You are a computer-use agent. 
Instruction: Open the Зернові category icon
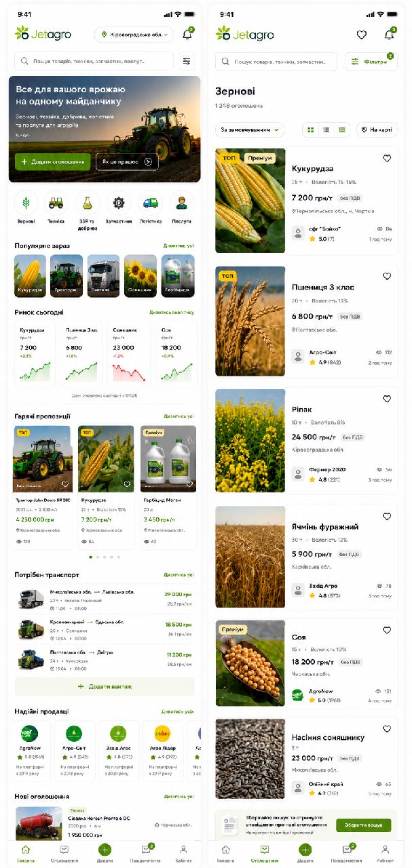(x=26, y=202)
